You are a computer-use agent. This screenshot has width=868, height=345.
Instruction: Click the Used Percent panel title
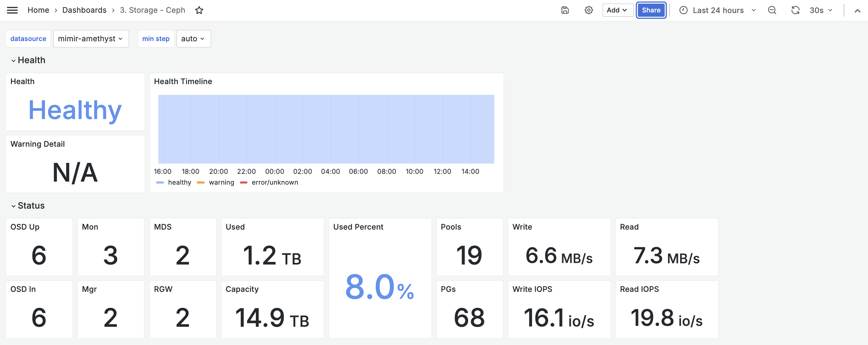[x=358, y=227]
